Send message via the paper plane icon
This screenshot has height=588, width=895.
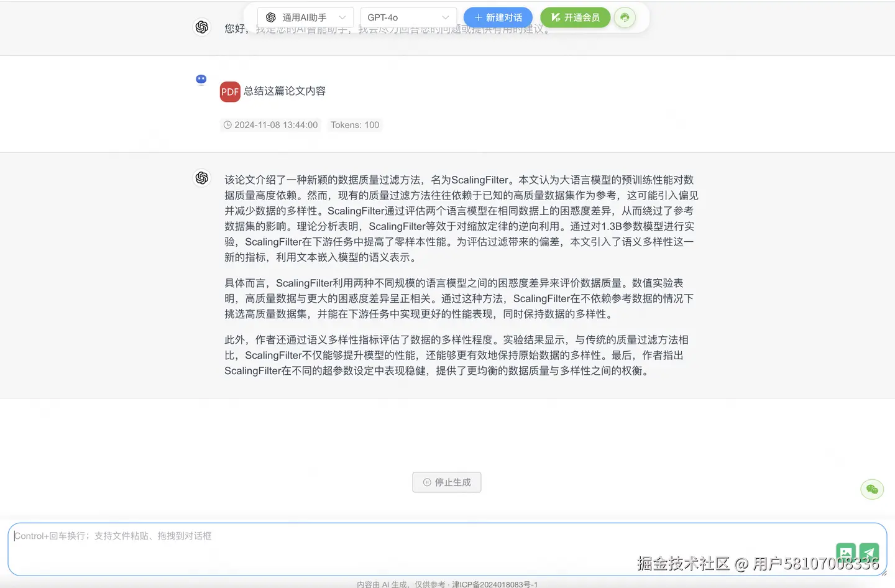pos(868,553)
